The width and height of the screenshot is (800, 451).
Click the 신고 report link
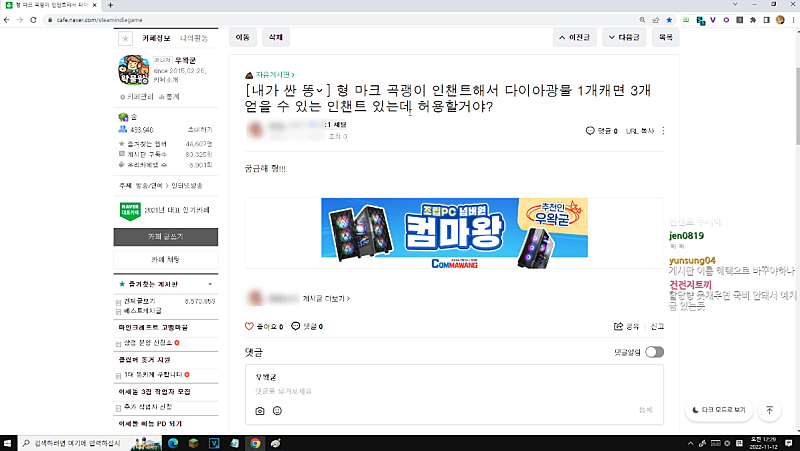[657, 326]
